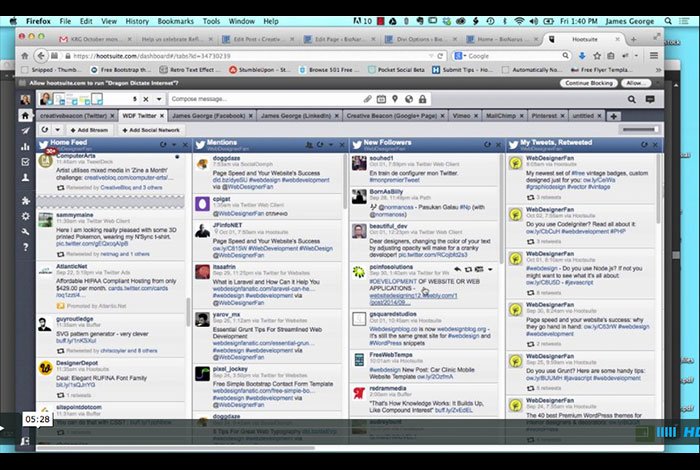
Task: Bookmark this page with the star icon
Action: pos(597,56)
